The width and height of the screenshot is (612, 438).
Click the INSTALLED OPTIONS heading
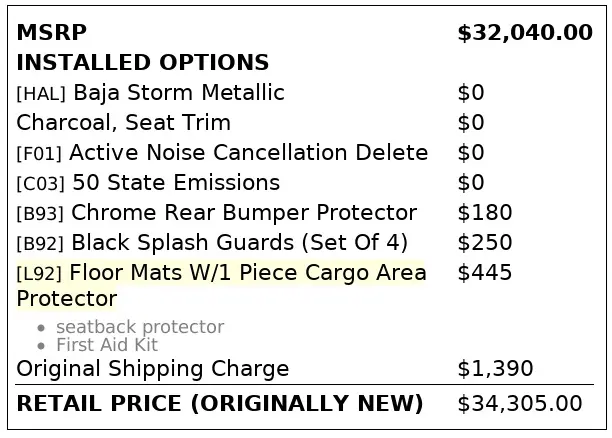[142, 62]
